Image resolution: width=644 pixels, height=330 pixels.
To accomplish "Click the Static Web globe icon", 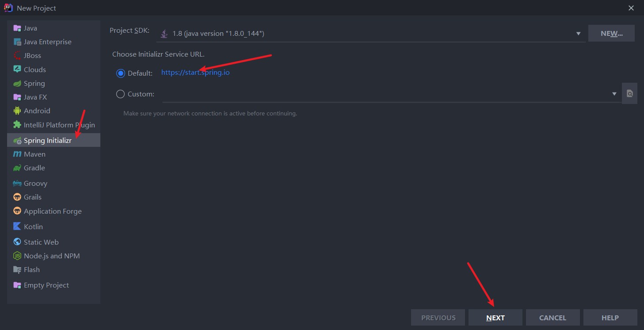I will point(17,242).
